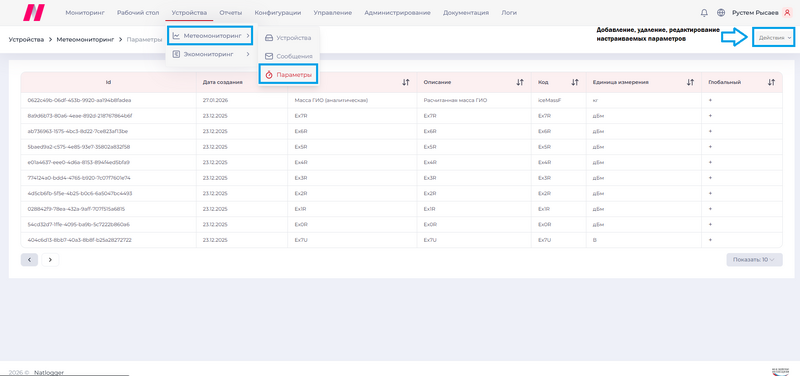800x376 pixels.
Task: Click the Id starting with 028842f9
Action: point(76,209)
